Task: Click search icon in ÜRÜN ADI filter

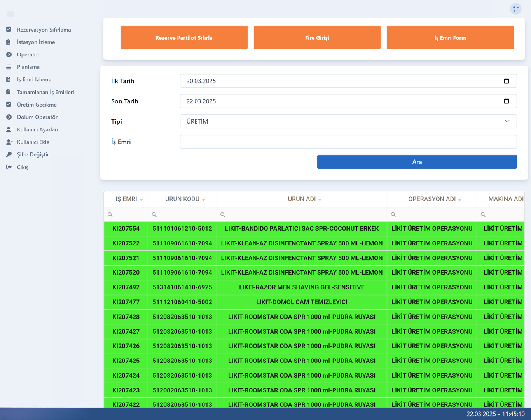Action: (x=223, y=215)
